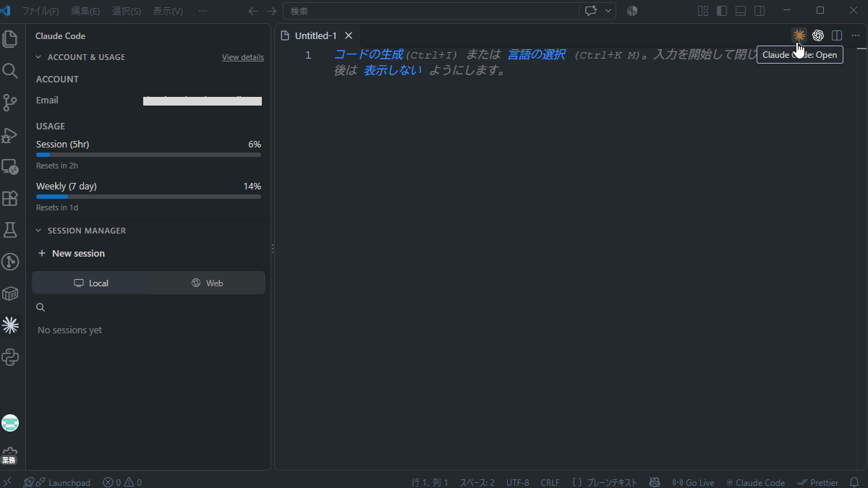Open the chat dropdown arrow in title bar
This screenshot has width=868, height=488.
[x=608, y=11]
